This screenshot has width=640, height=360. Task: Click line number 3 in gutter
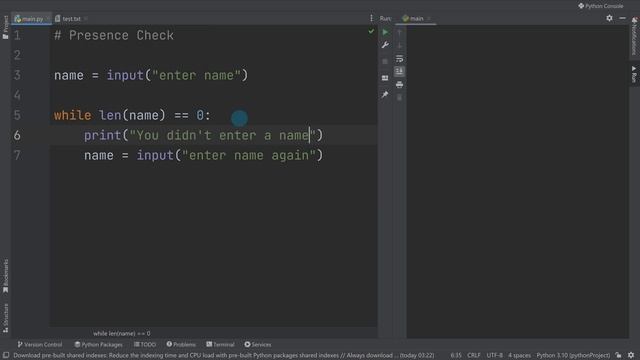(17, 75)
